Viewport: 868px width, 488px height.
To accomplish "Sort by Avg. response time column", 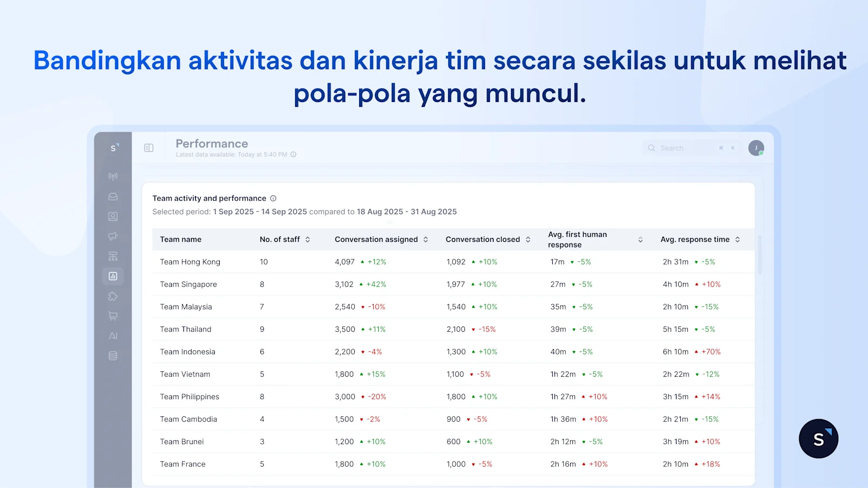I will click(737, 239).
